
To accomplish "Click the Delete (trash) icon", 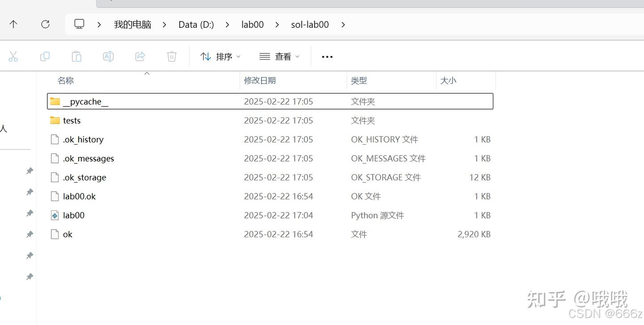I will click(x=172, y=56).
